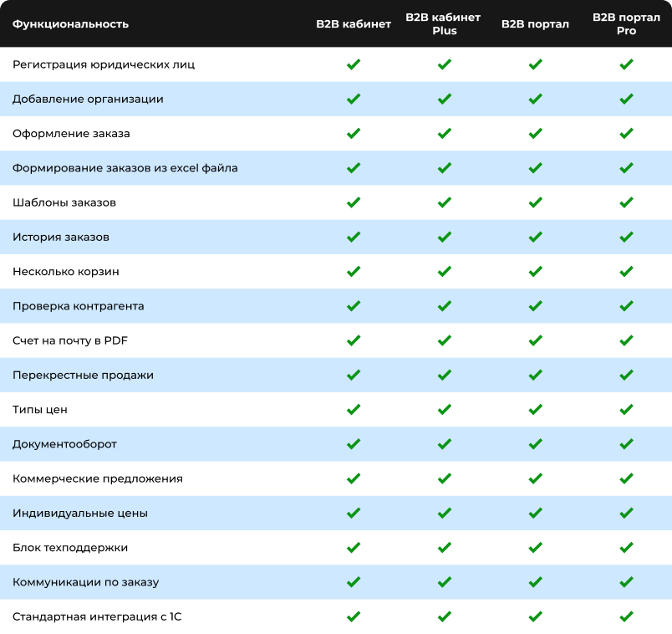The image size is (672, 634).
Task: Click Перекрестные продажи checkmark under B2B портал Pro
Action: (x=626, y=376)
